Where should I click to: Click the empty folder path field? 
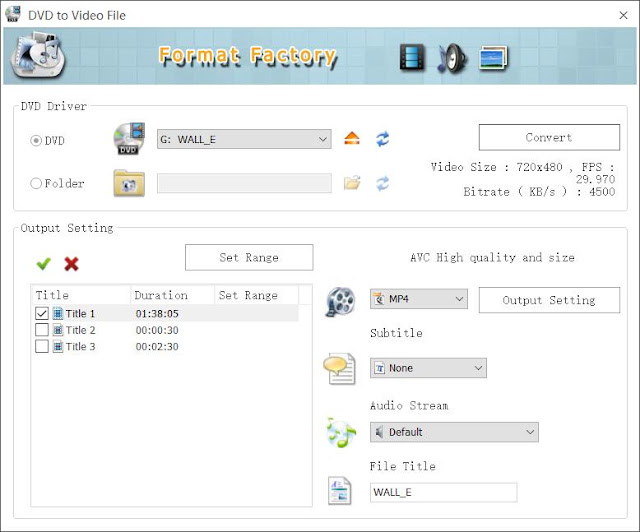(x=244, y=183)
